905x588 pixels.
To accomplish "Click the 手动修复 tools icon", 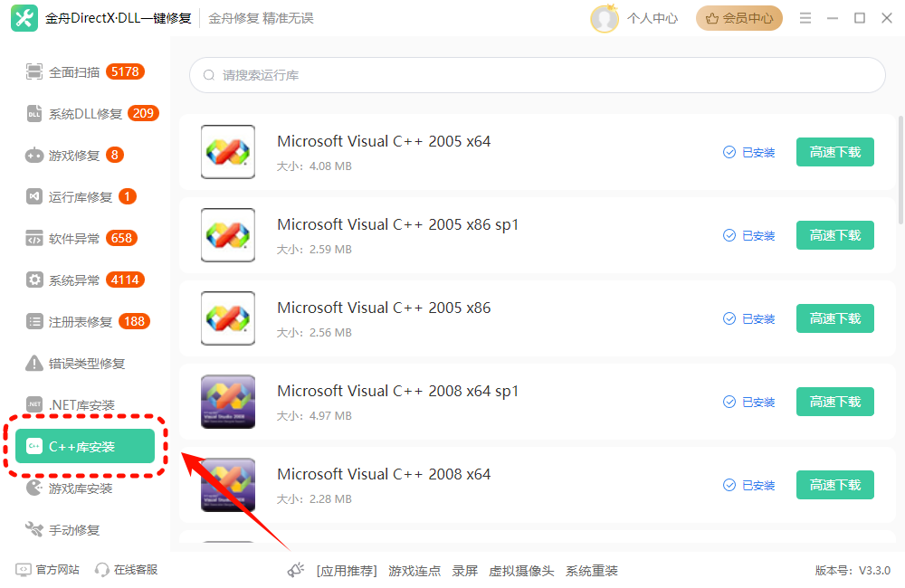I will tap(34, 529).
